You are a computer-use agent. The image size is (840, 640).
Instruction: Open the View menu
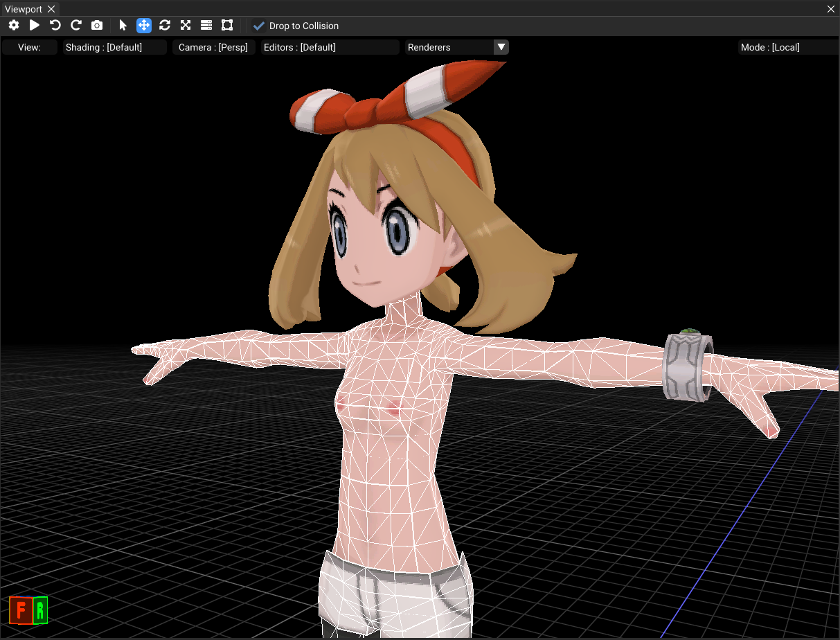click(30, 47)
